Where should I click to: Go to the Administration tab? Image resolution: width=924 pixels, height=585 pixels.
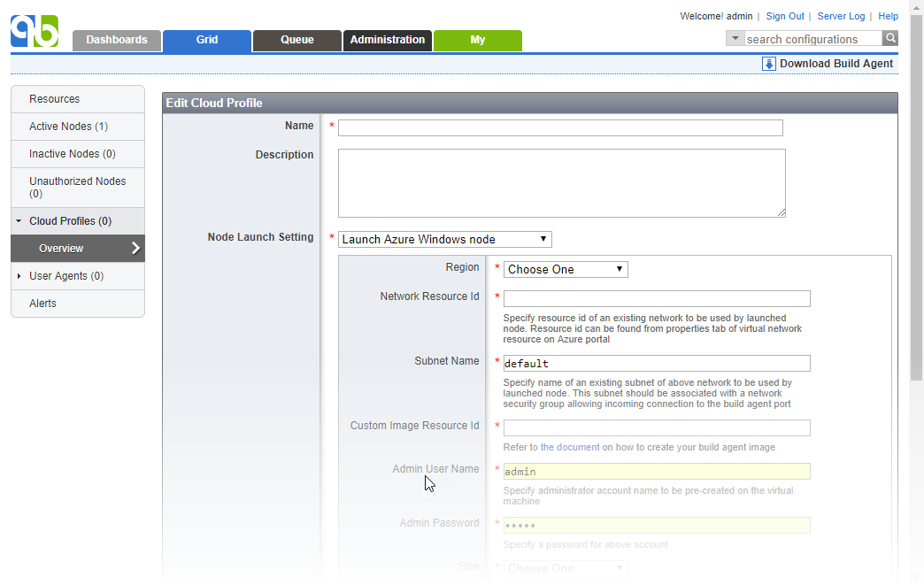coord(387,40)
